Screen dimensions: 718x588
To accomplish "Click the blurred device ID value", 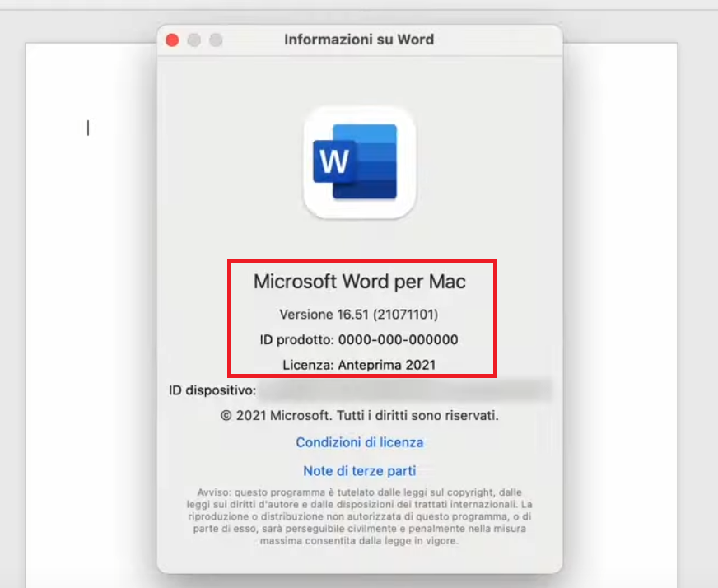I will (405, 390).
